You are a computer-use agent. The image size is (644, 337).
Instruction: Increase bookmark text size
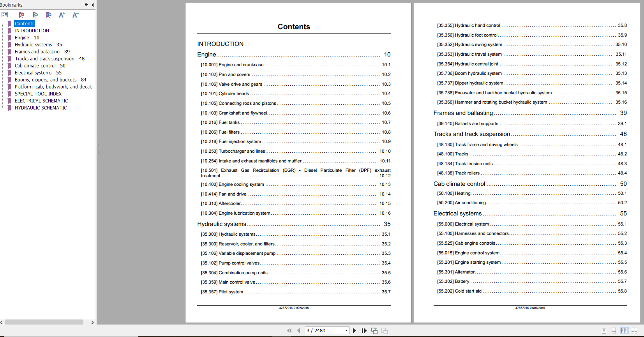pyautogui.click(x=62, y=15)
